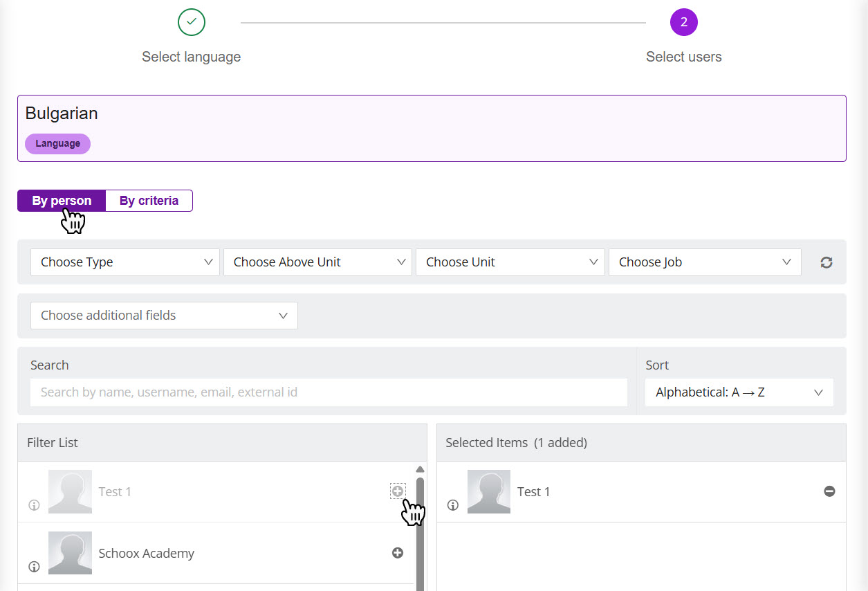
Task: Click the step 2 Select users circle
Action: click(683, 22)
